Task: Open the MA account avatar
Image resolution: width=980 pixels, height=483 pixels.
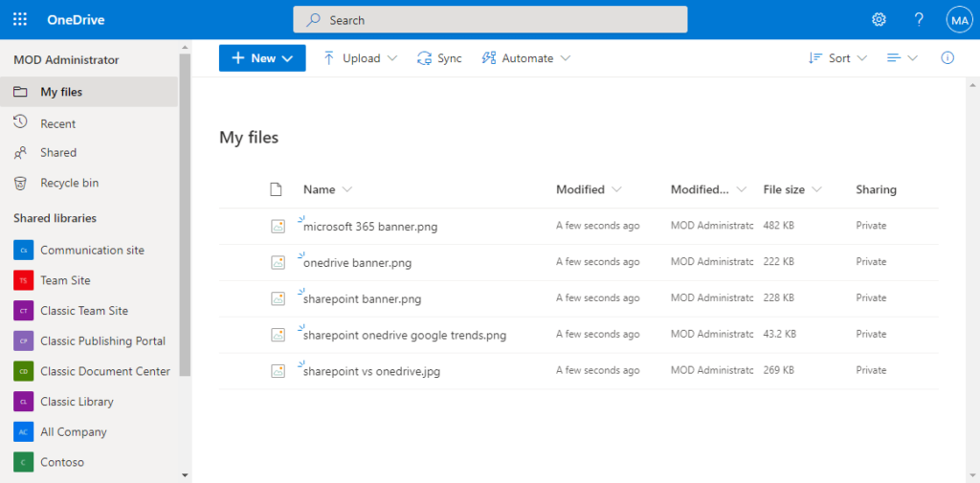Action: pyautogui.click(x=959, y=20)
